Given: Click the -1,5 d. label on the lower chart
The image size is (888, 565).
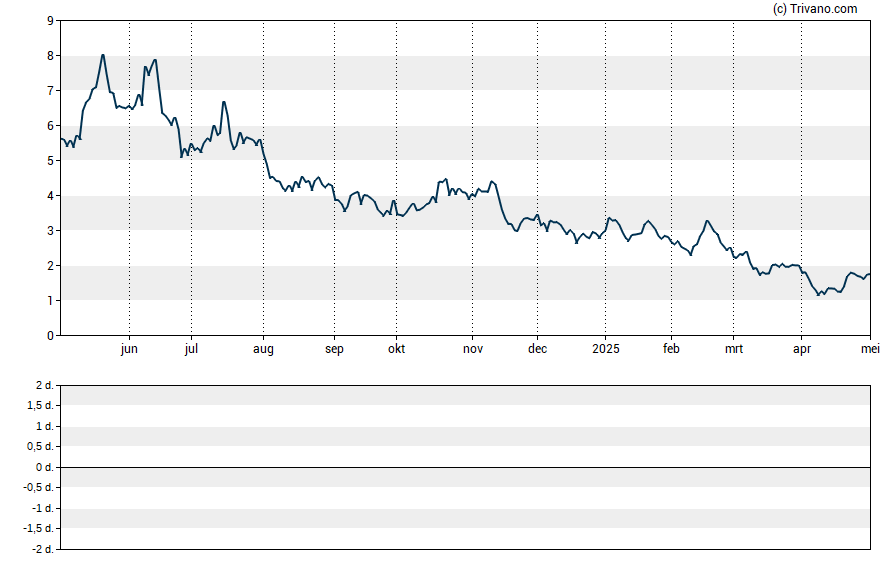Looking at the screenshot, I should tap(39, 528).
